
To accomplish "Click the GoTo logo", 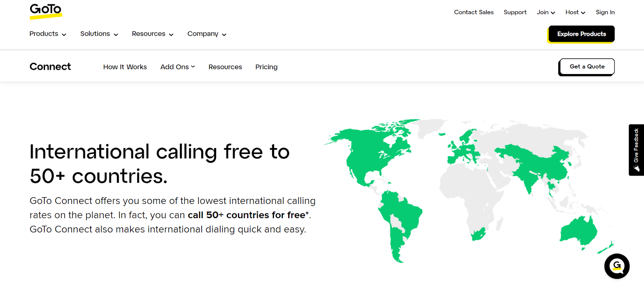I will click(x=46, y=11).
